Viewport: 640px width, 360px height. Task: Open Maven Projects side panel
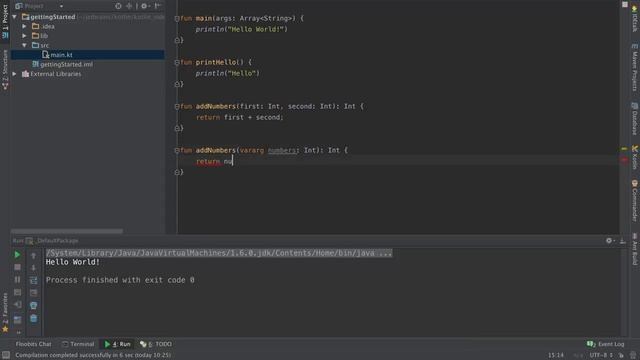click(635, 67)
